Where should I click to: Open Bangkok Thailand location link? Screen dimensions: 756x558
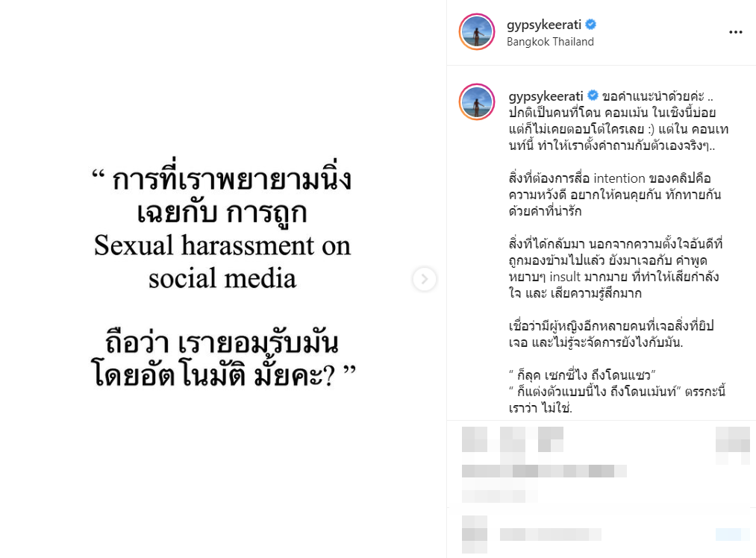[550, 42]
